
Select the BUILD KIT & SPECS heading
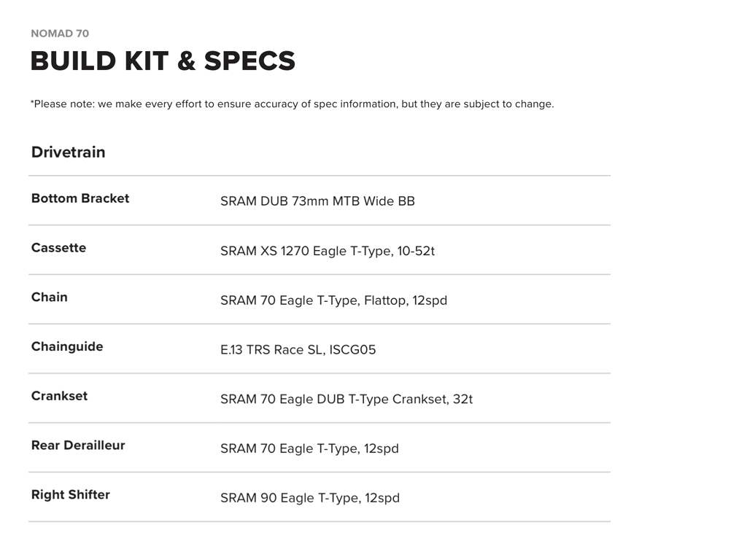pyautogui.click(x=163, y=61)
